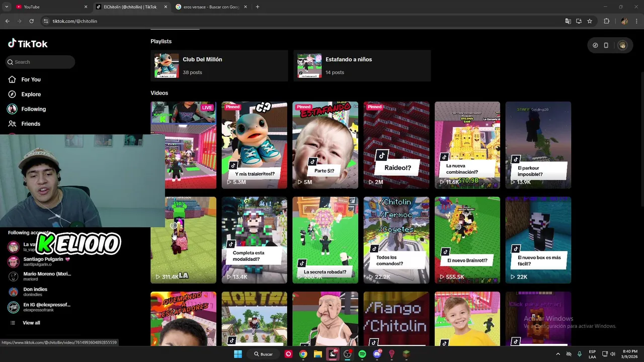The width and height of the screenshot is (644, 362).
Task: Open TikTok coins icon in top pill
Action: (x=595, y=45)
